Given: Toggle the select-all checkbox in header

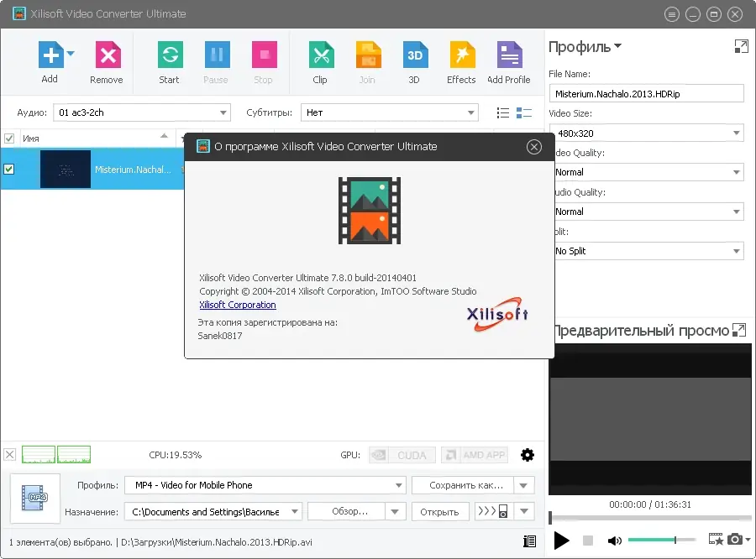Looking at the screenshot, I should point(9,138).
